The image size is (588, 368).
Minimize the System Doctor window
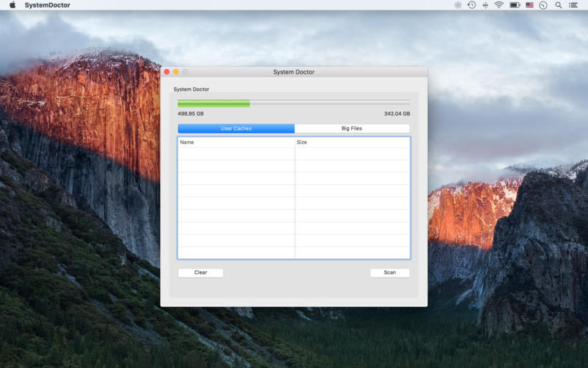tap(176, 72)
